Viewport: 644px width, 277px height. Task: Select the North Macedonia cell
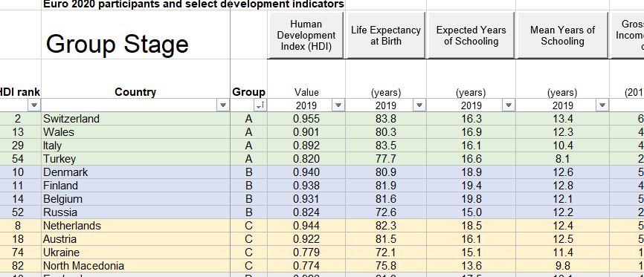(136, 266)
